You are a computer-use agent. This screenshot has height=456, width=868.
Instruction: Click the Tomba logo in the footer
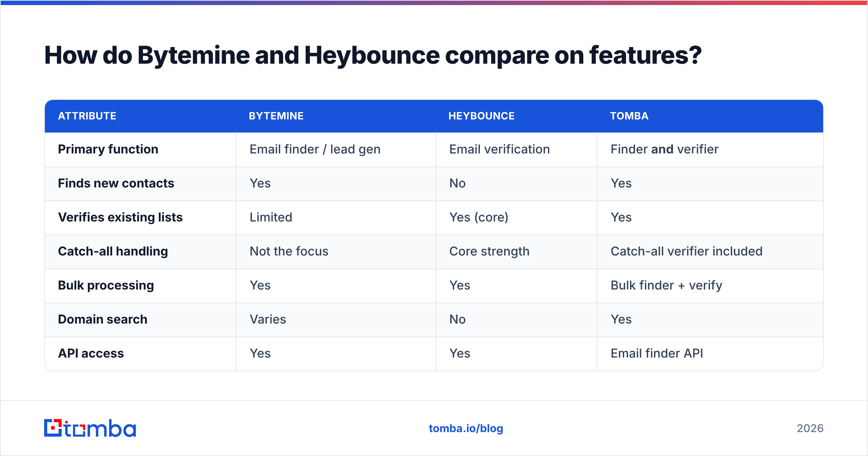coord(90,428)
